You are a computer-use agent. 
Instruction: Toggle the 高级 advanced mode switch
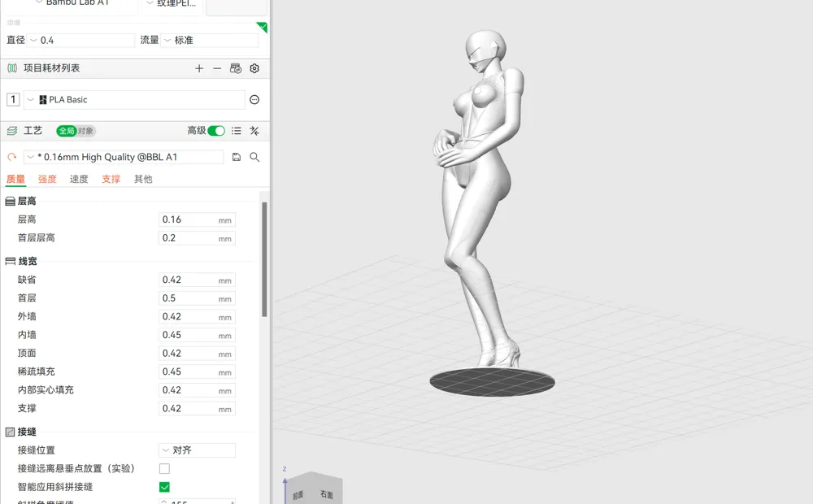[216, 131]
